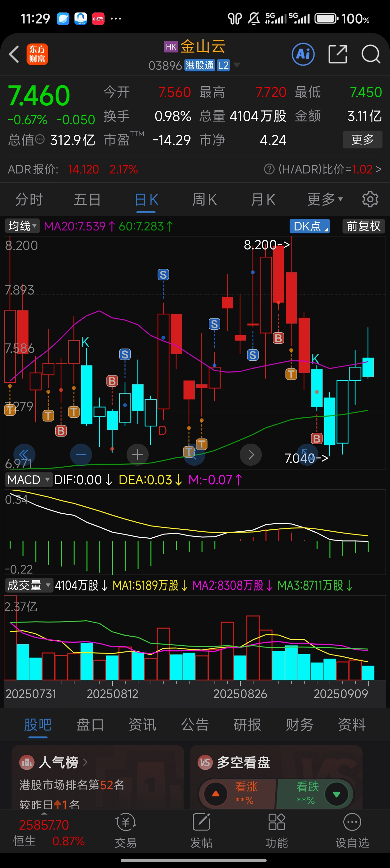Tap the H/ADR help question icon

coord(269,169)
